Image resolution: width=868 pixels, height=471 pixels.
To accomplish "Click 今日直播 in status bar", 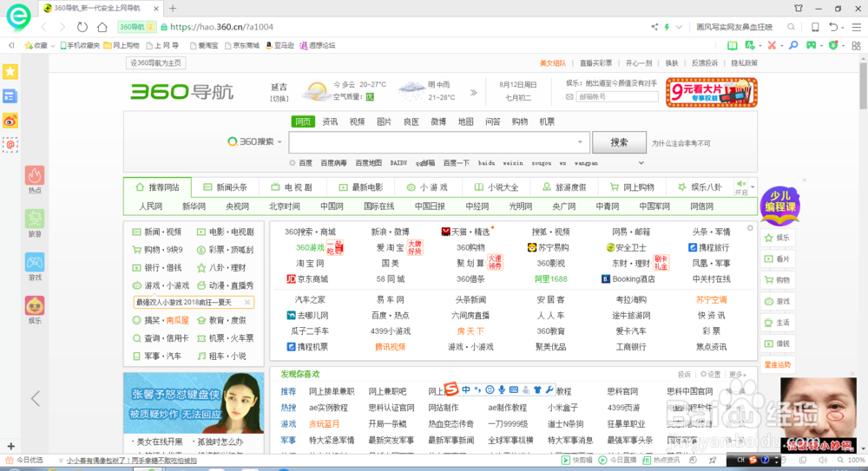I will tap(618, 460).
